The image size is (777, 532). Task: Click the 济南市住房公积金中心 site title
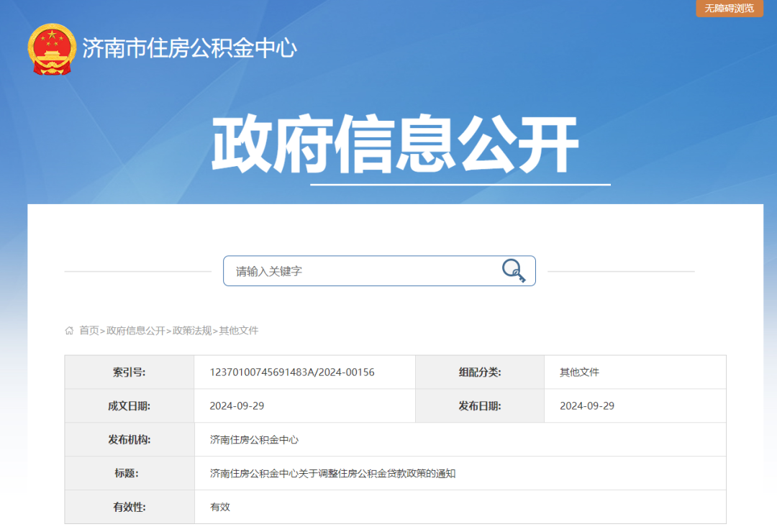[x=189, y=49]
